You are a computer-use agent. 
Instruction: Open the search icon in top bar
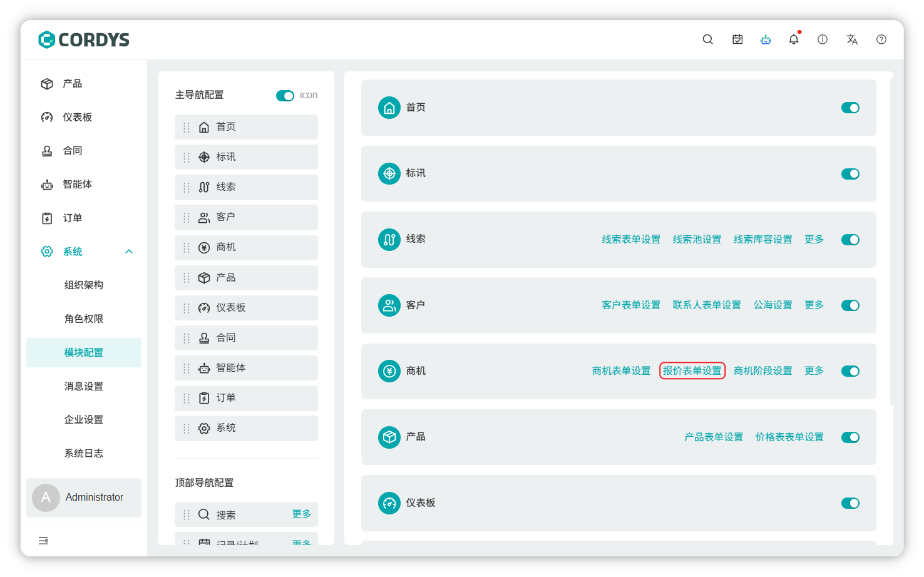point(707,39)
